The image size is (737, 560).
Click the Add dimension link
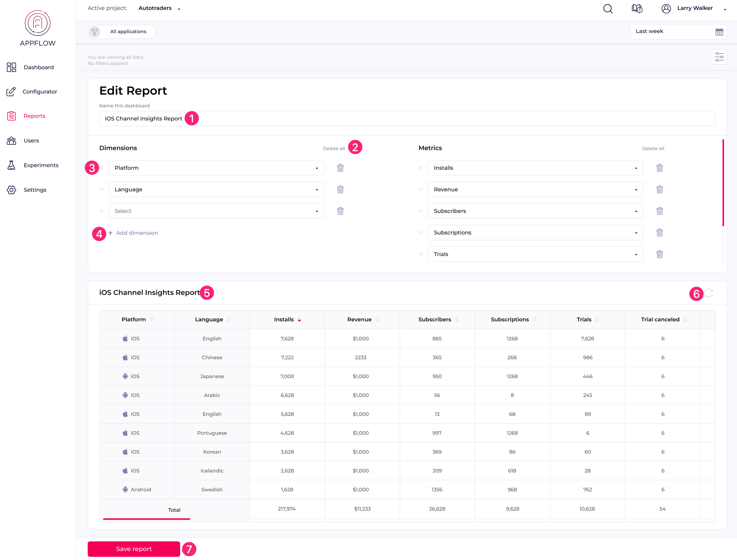point(133,233)
